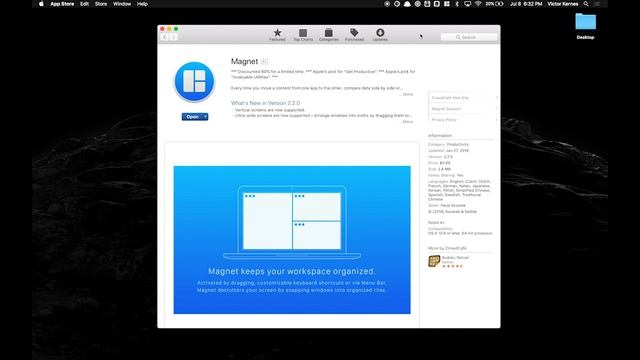The image size is (640, 360).
Task: Open Spotlight search in menu bar
Action: click(x=586, y=4)
